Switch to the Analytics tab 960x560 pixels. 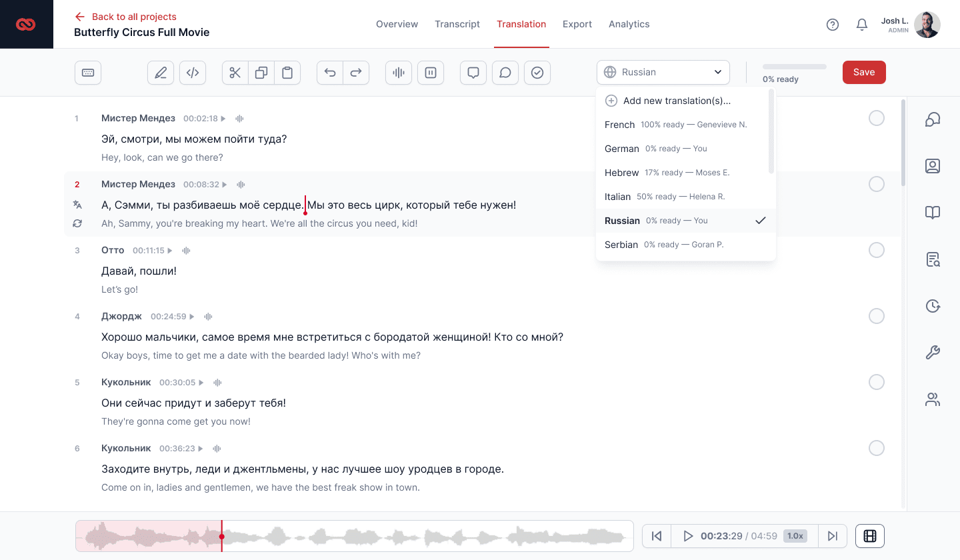click(x=629, y=24)
